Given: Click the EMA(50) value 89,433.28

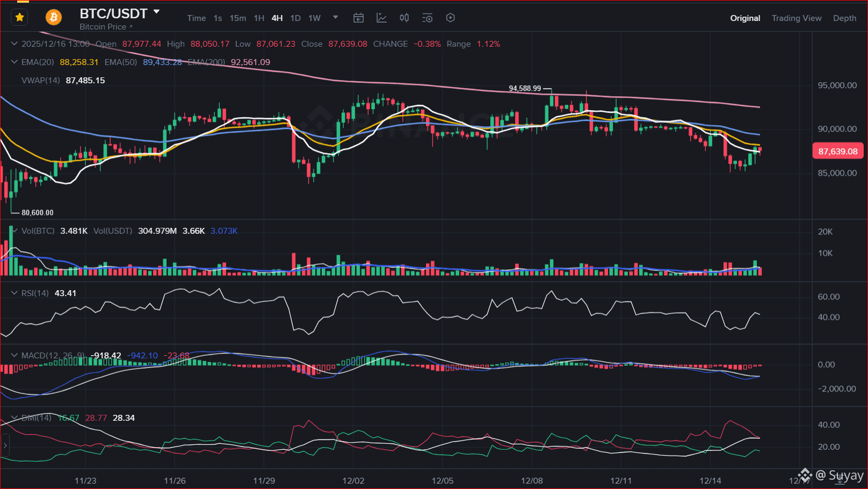Looking at the screenshot, I should (x=162, y=62).
